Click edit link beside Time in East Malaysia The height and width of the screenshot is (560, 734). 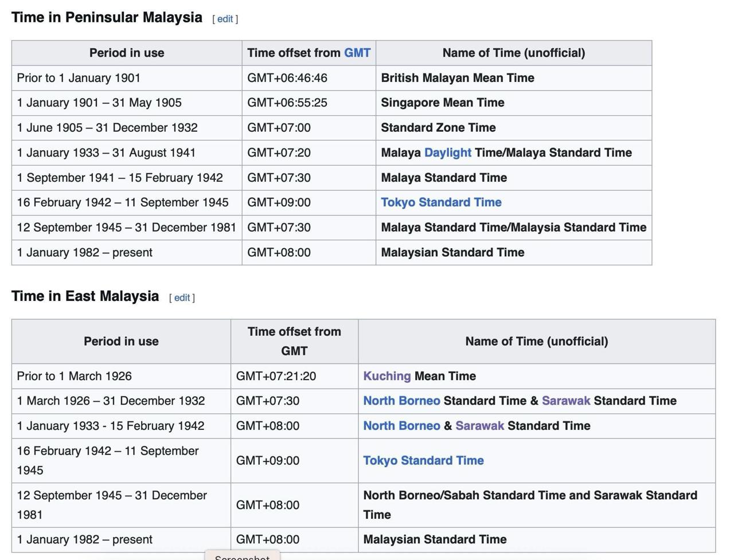[x=182, y=297]
